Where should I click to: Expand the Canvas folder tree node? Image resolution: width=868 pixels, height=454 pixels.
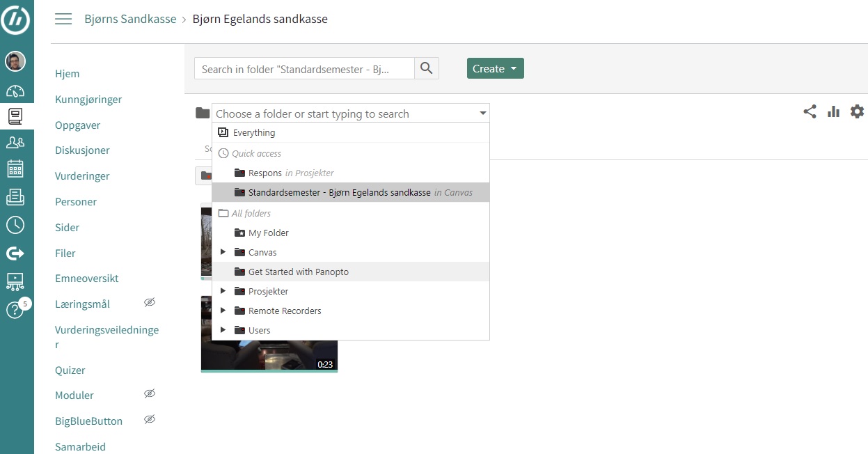[223, 252]
